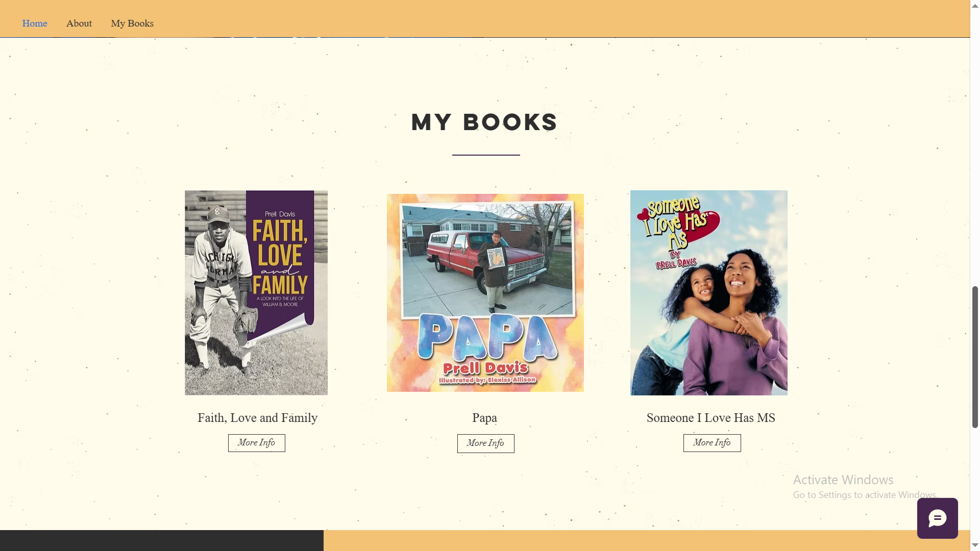Click the Someone I Love Has MS title
Screen dimensions: 980x551
click(710, 418)
